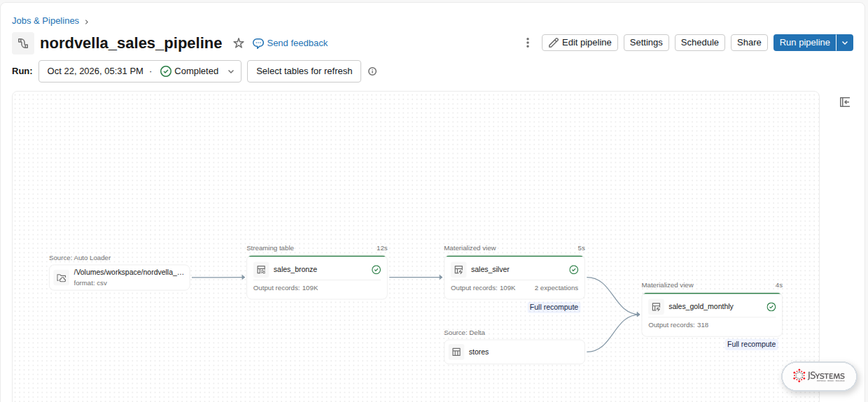Image resolution: width=868 pixels, height=402 pixels.
Task: Click the 12s duration on sales_bronze
Action: click(381, 248)
